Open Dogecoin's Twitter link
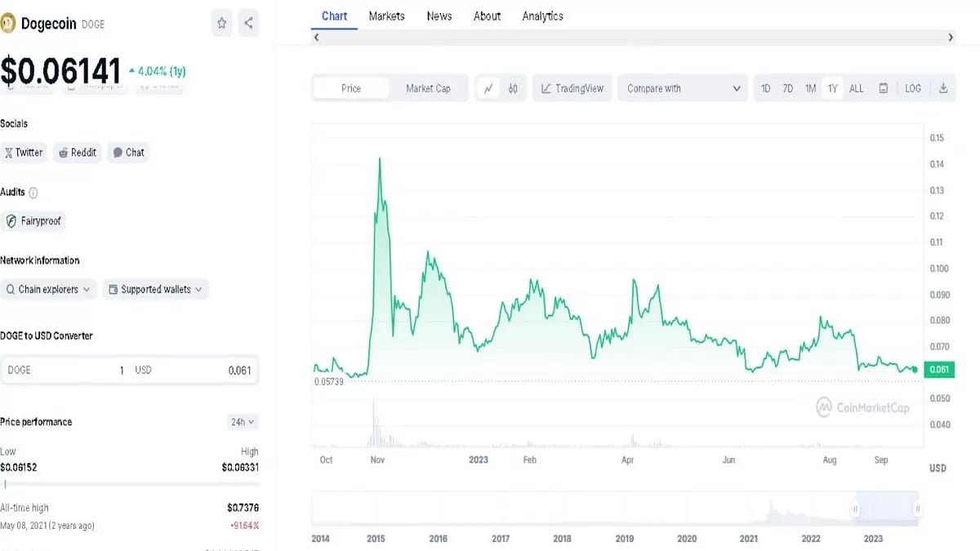The width and height of the screenshot is (980, 551). [24, 152]
